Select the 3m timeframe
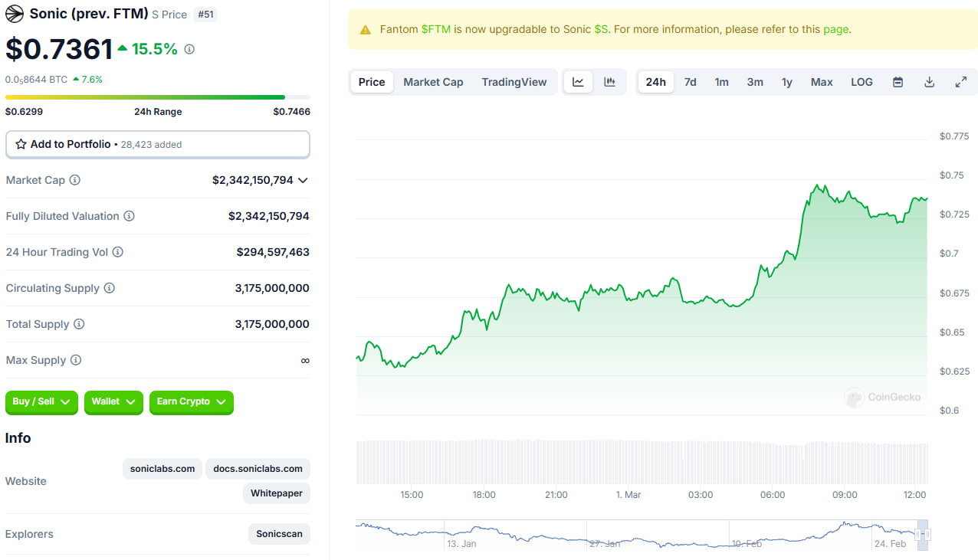The width and height of the screenshot is (978, 560). [x=756, y=82]
